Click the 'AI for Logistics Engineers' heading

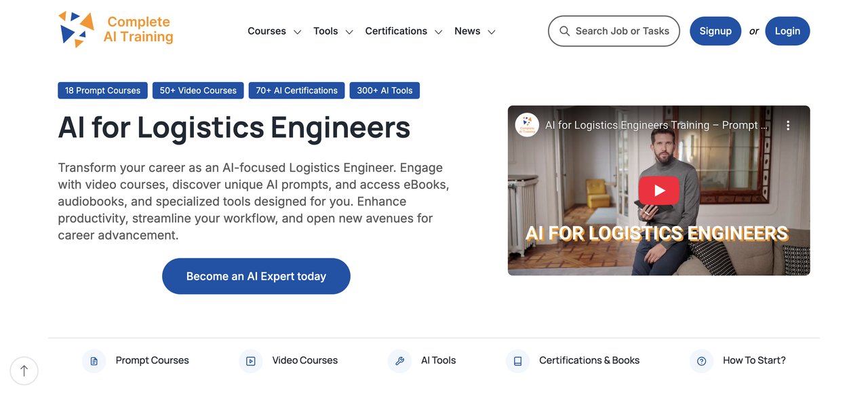click(x=234, y=128)
